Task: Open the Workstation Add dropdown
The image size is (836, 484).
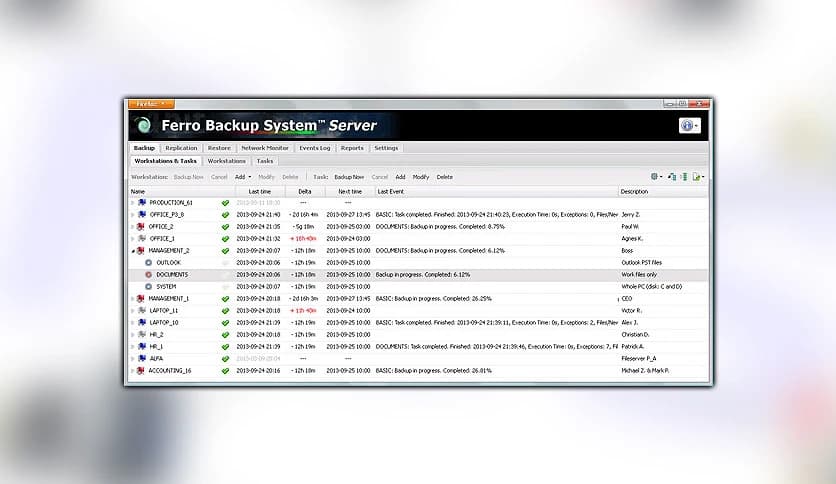Action: pyautogui.click(x=243, y=177)
